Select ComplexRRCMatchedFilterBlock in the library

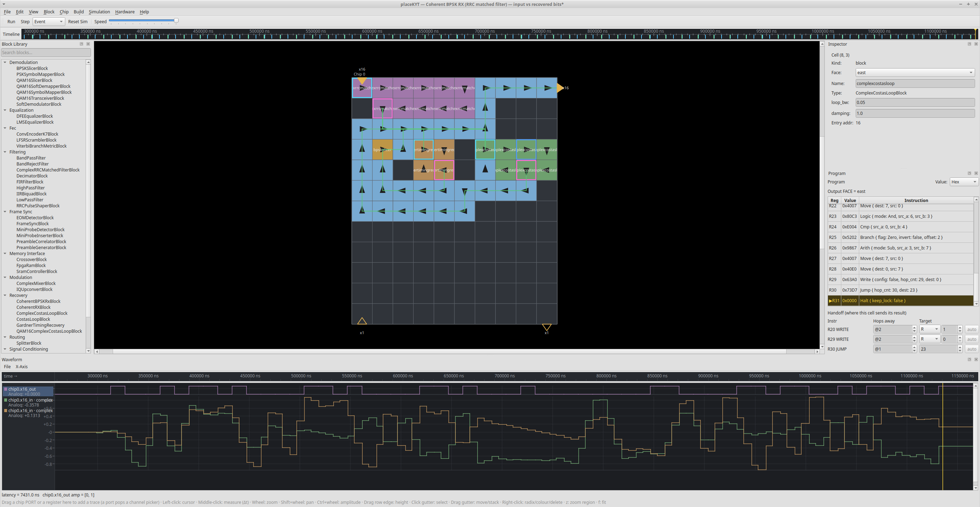coord(48,170)
